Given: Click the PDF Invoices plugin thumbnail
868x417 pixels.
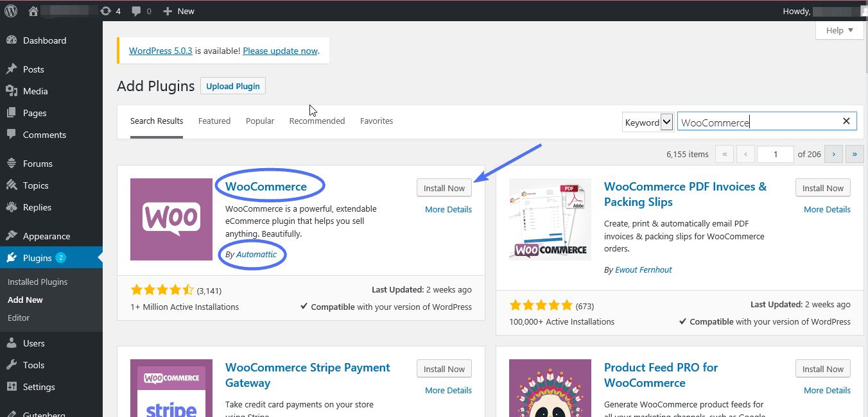Looking at the screenshot, I should point(550,219).
